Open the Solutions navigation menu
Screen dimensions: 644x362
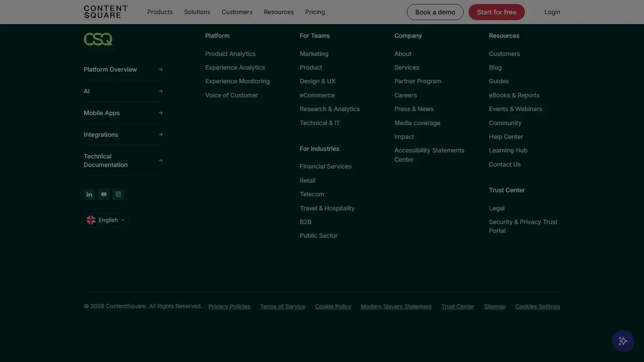197,12
